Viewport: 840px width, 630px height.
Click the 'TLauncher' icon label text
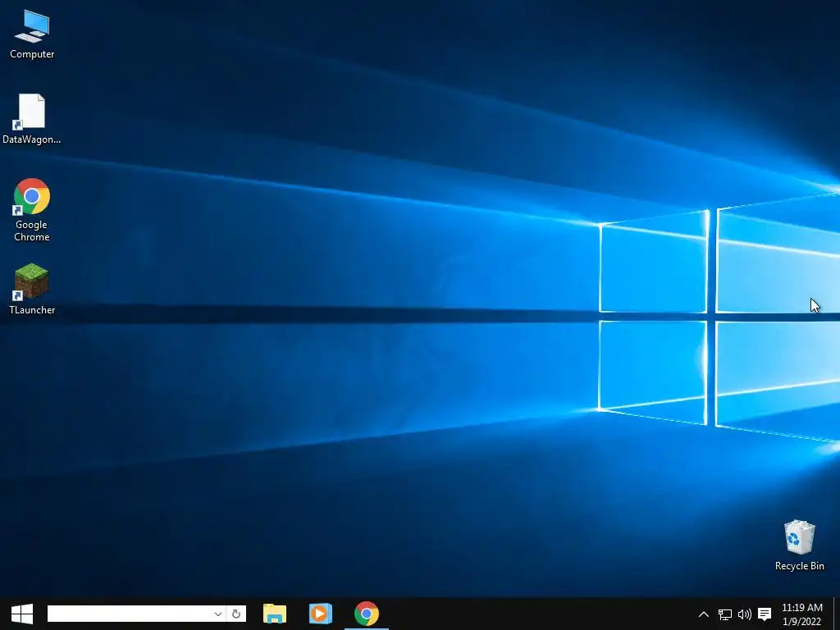click(32, 310)
